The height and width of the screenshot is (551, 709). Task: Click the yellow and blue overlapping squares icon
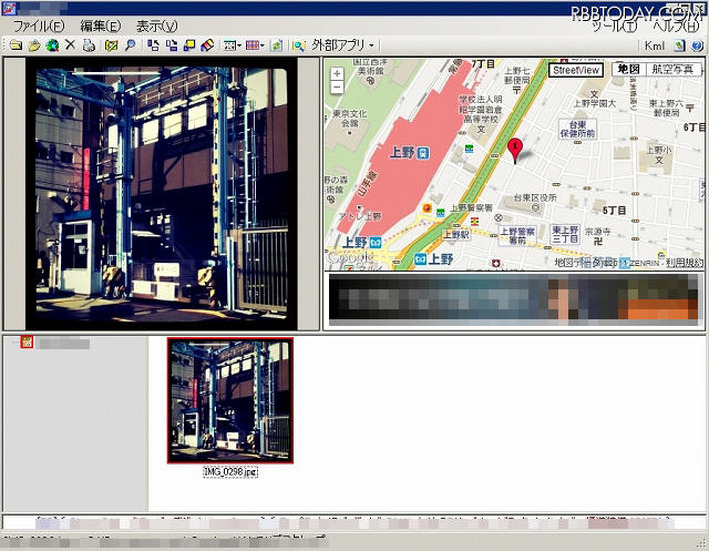189,45
